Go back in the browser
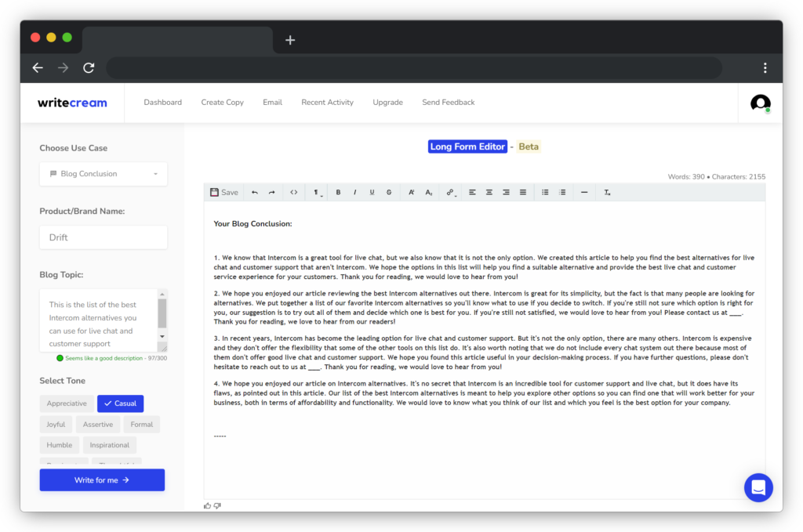The image size is (803, 532). click(38, 67)
